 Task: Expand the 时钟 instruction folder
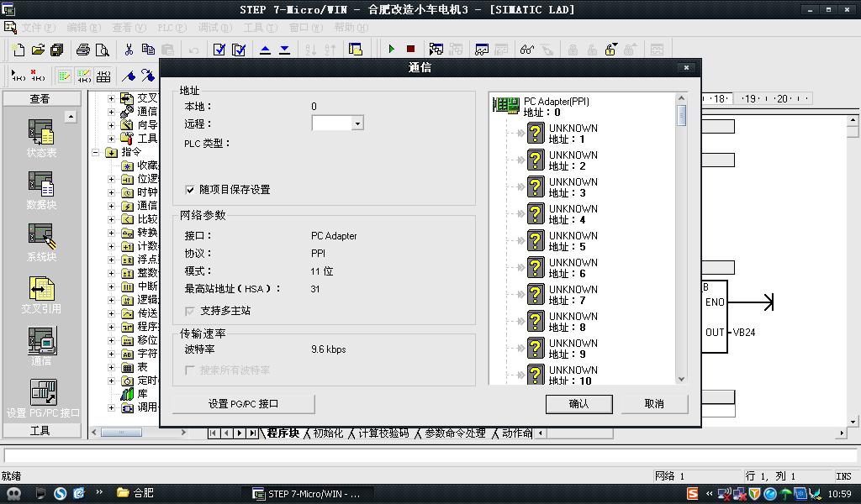click(112, 192)
